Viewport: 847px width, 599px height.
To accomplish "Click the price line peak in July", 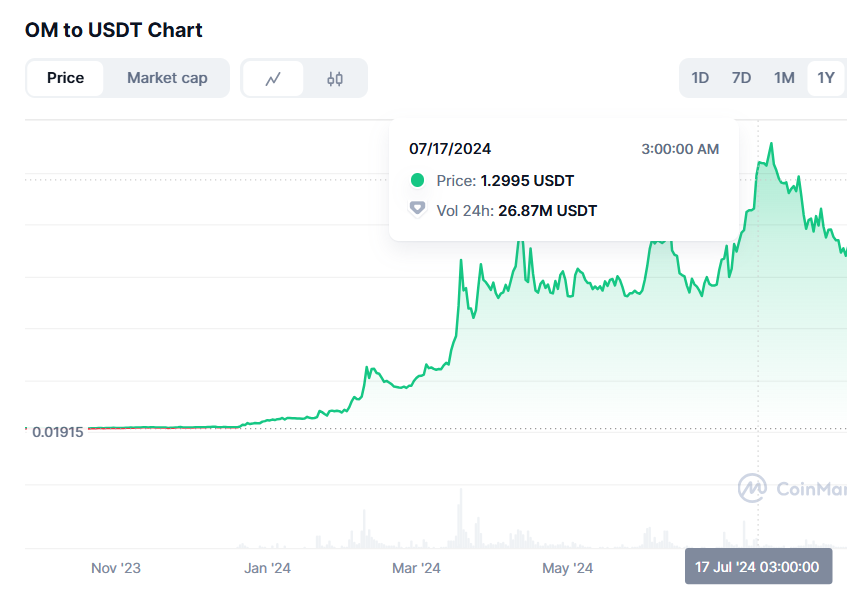I will [x=771, y=144].
